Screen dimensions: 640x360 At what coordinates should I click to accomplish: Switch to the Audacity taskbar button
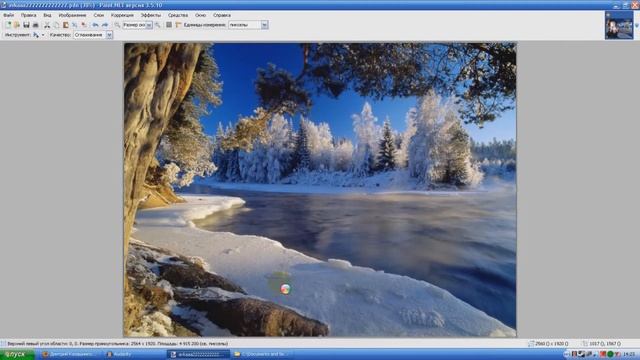pos(134,354)
